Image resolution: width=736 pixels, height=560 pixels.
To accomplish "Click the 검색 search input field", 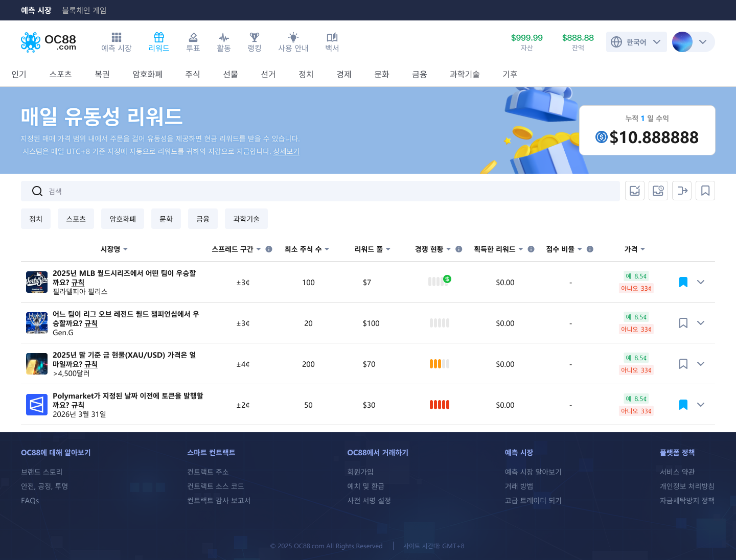I will click(x=327, y=191).
